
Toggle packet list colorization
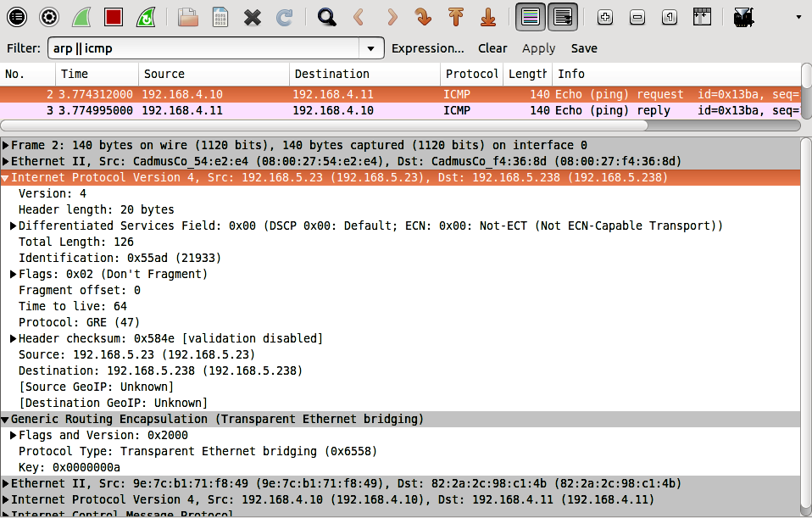coord(531,17)
